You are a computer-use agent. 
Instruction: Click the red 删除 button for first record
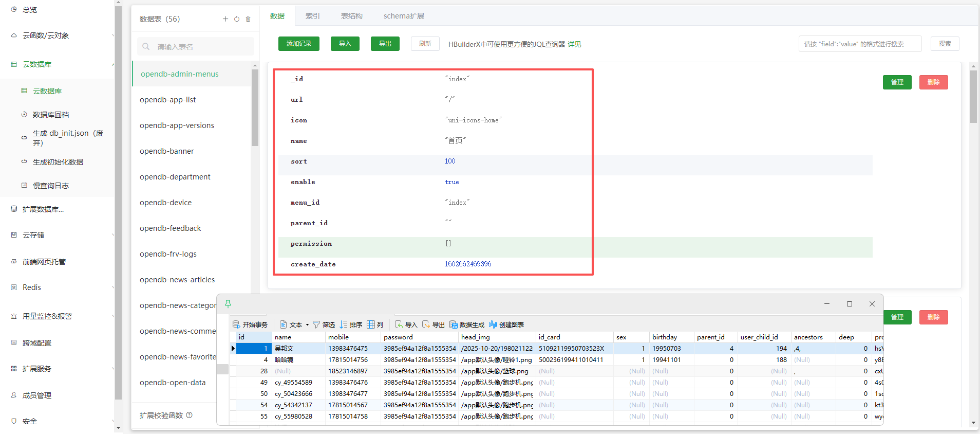[x=933, y=82]
